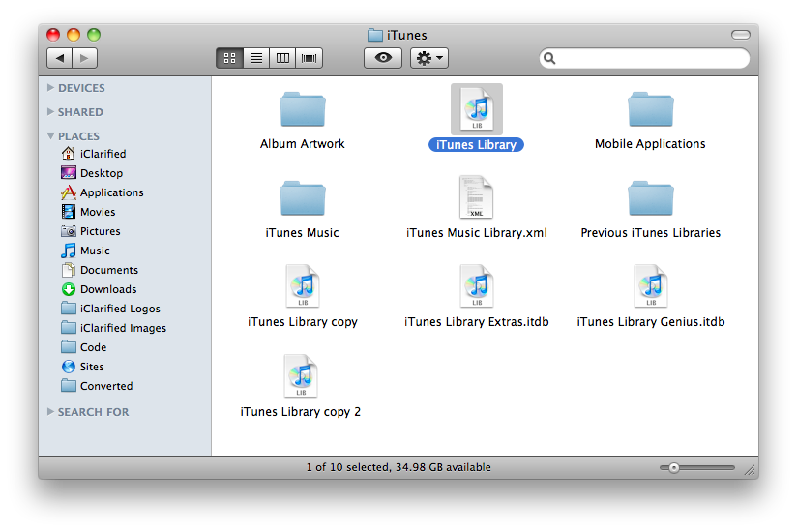This screenshot has height=532, width=797.
Task: Click the Quick Look eye button
Action: point(383,58)
